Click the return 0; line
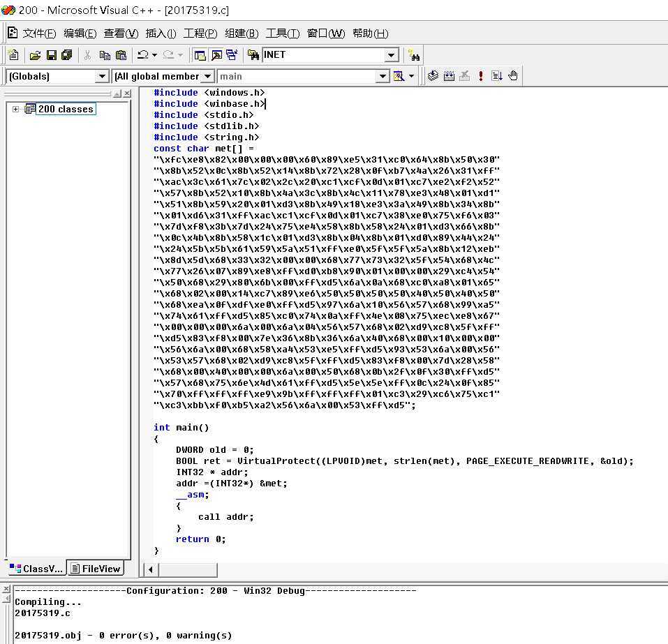Image resolution: width=668 pixels, height=644 pixels. point(200,539)
